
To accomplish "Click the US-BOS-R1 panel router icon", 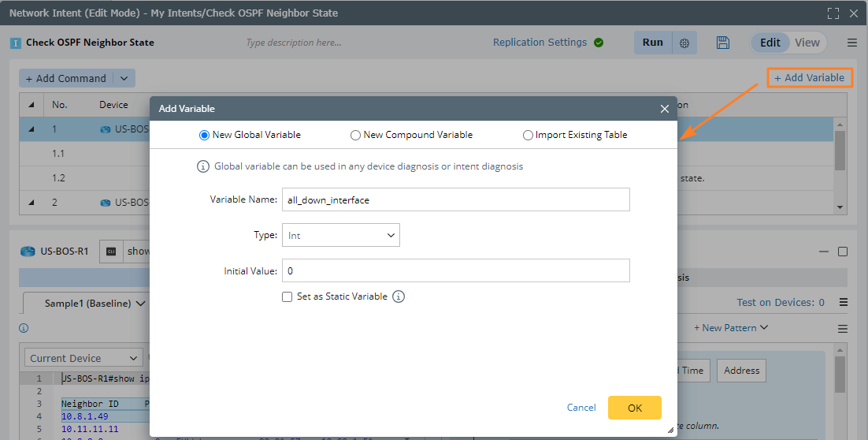I will 28,252.
